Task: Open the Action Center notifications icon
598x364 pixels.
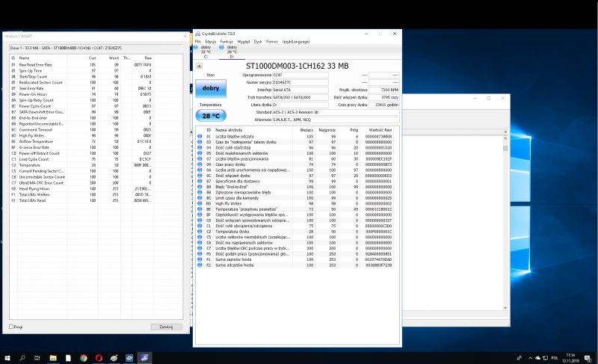Action: pyautogui.click(x=588, y=358)
